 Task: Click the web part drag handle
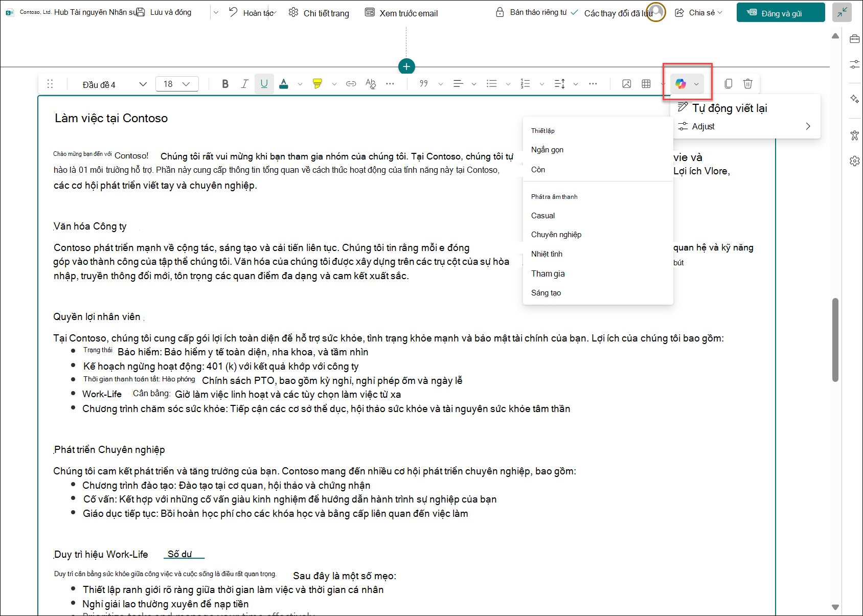tap(50, 84)
